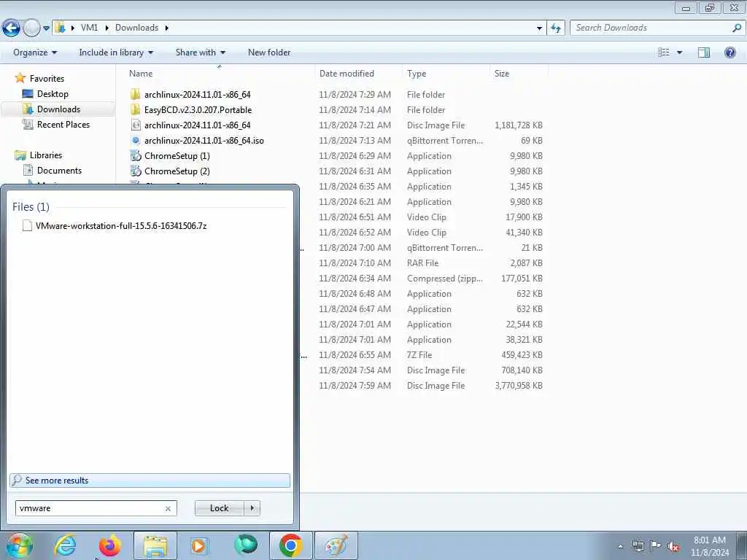Viewport: 747px width, 560px height.
Task: Switch to Paint on the taskbar
Action: 336,545
